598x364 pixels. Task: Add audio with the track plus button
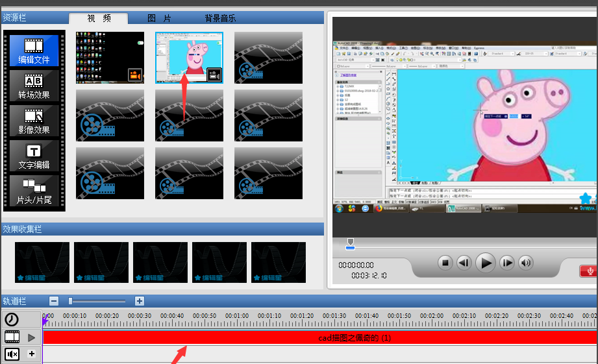32,354
